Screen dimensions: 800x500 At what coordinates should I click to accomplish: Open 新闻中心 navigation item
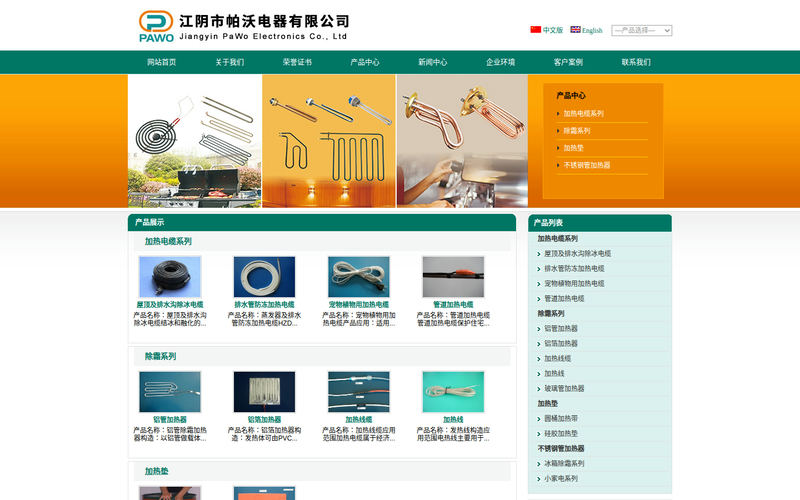pyautogui.click(x=433, y=62)
